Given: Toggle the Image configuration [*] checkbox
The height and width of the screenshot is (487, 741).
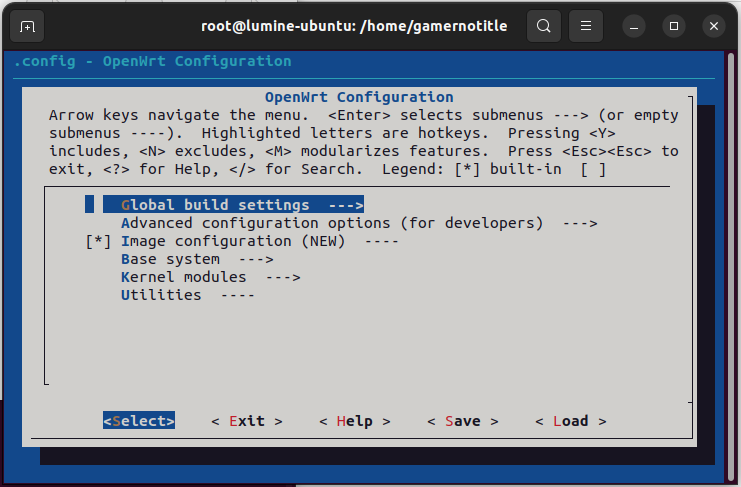Looking at the screenshot, I should tap(98, 241).
